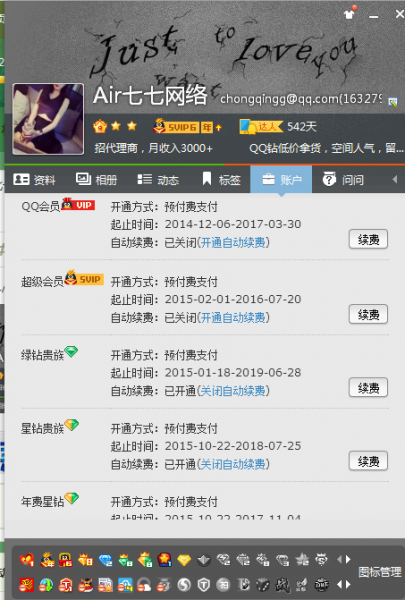Minimize the profile window
405x600 pixels.
click(374, 16)
